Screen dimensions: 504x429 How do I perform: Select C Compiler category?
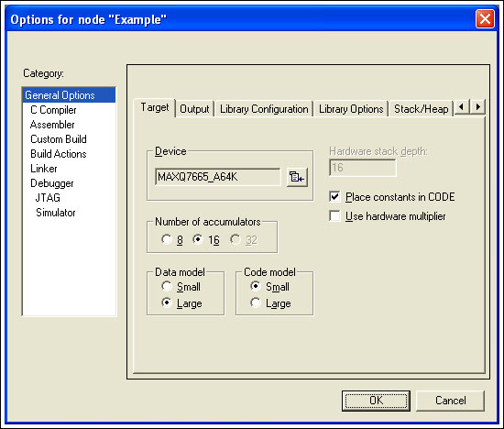click(x=53, y=110)
